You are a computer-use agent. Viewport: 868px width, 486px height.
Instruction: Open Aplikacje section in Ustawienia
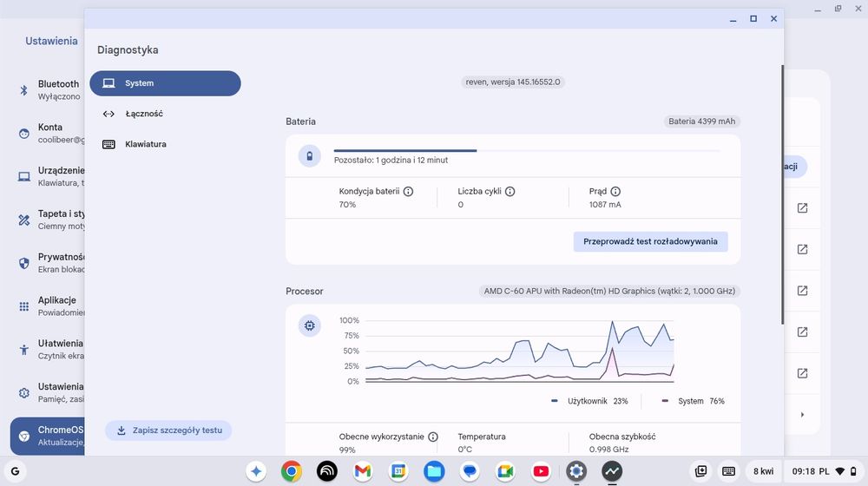point(48,305)
